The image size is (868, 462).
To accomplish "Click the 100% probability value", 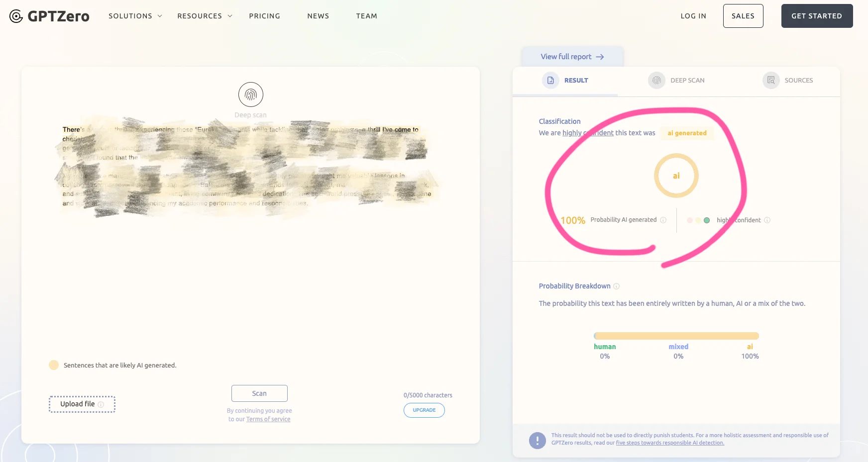I will click(x=573, y=220).
